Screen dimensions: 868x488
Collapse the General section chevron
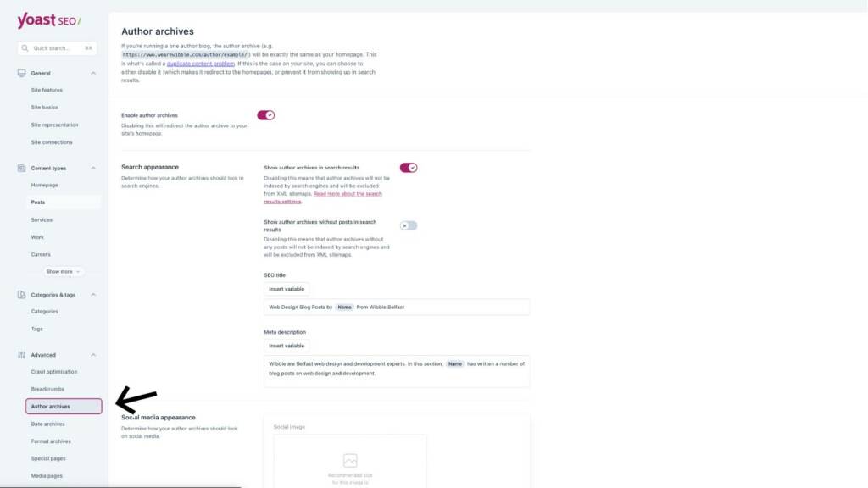(93, 73)
